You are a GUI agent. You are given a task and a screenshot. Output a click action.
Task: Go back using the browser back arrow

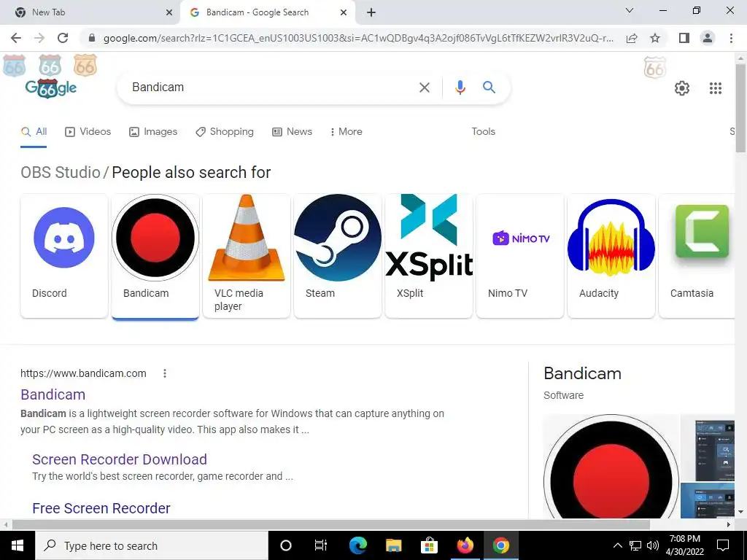16,38
